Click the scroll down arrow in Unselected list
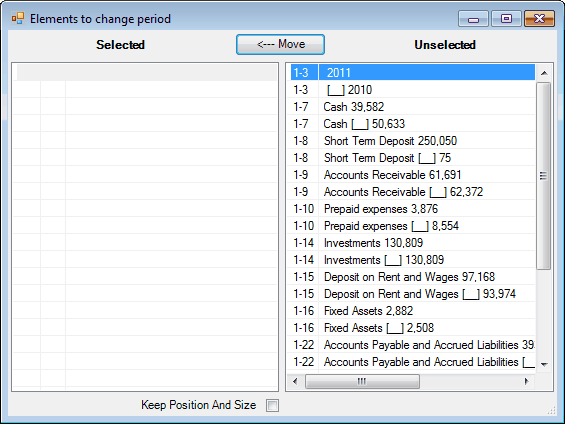Screen dimensions: 565x424 [x=544, y=364]
